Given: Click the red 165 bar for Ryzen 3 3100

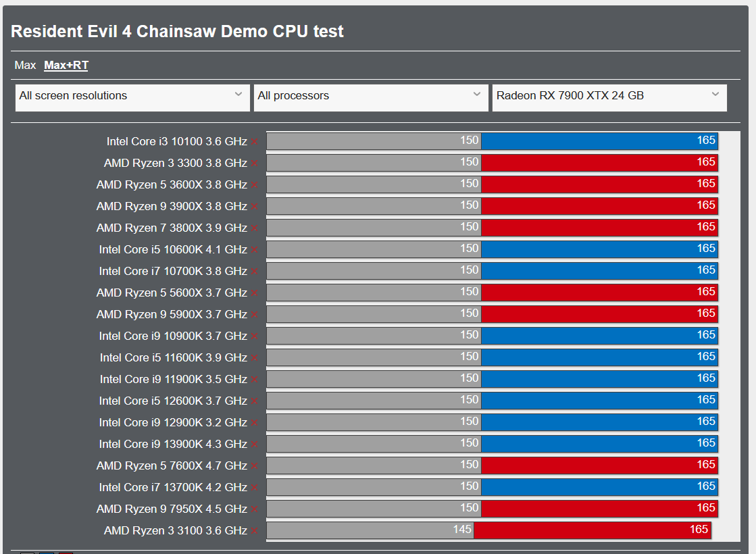Looking at the screenshot, I should coord(593,530).
